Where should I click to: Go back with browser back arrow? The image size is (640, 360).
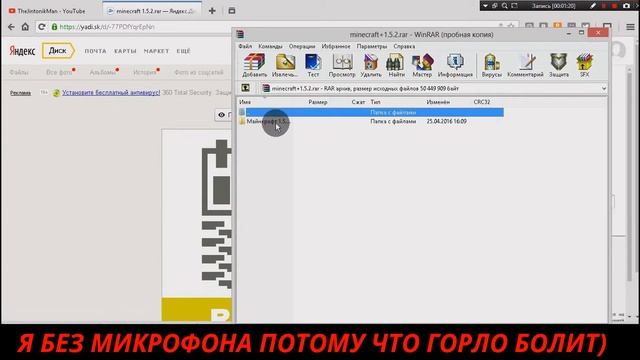click(11, 27)
